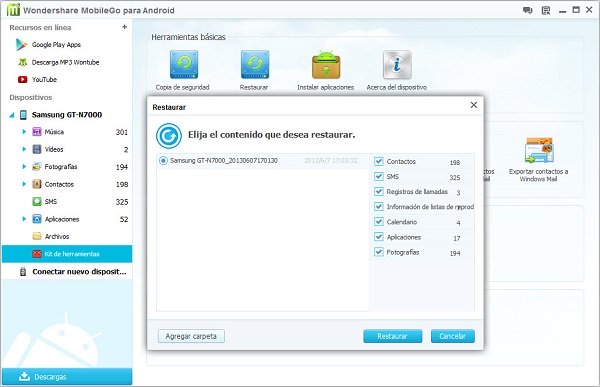The height and width of the screenshot is (387, 600).
Task: Open YouTube in the sidebar
Action: pos(38,80)
